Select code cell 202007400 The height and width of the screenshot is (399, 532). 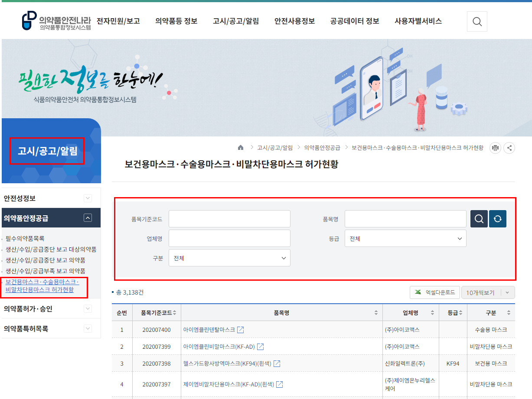tap(157, 330)
